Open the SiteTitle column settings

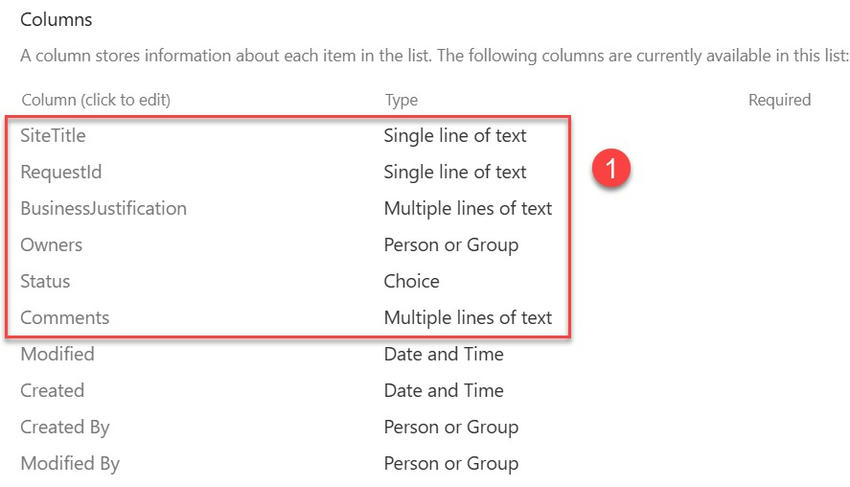pyautogui.click(x=53, y=135)
